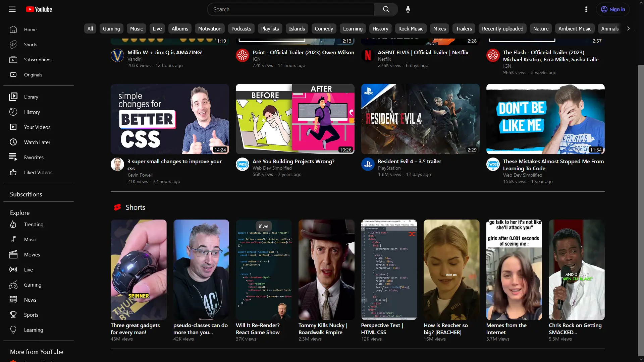Screen dimensions: 644x362
Task: Click the search magnifier button
Action: coord(386,9)
